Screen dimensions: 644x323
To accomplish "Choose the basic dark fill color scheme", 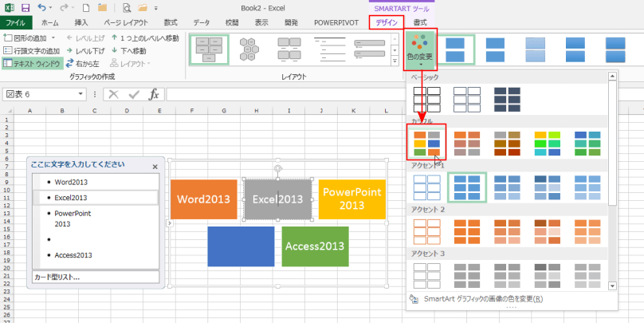I will [507, 100].
